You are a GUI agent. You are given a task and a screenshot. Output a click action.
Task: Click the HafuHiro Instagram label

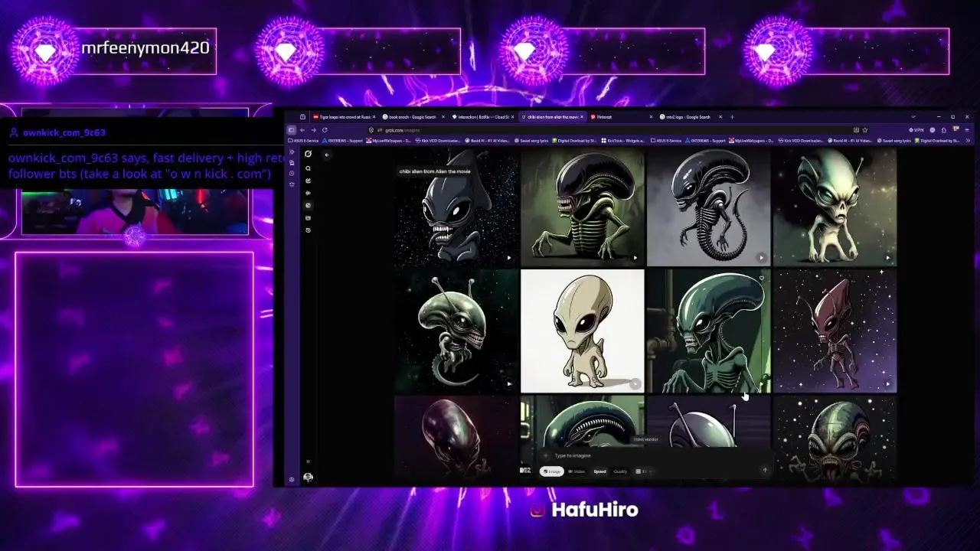(x=584, y=510)
